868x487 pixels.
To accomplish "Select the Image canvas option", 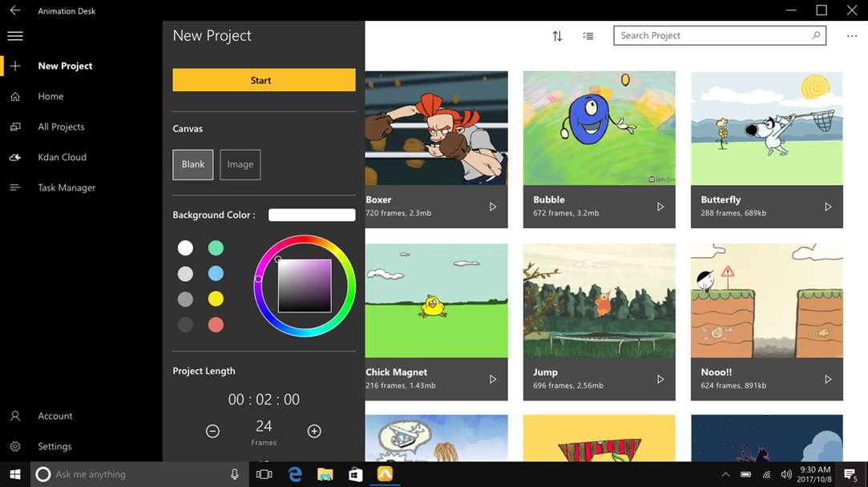I will [x=240, y=165].
